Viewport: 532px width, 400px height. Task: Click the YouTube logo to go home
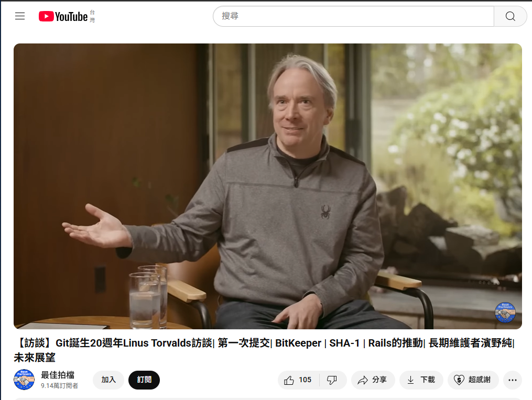[63, 16]
